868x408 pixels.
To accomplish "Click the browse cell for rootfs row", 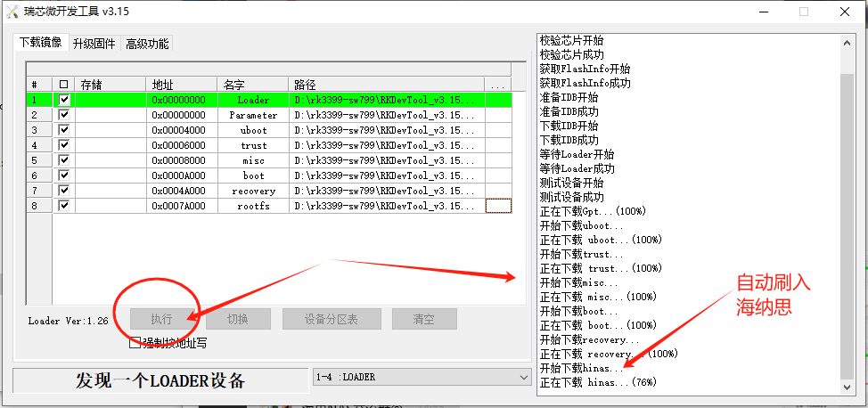I will coord(498,206).
